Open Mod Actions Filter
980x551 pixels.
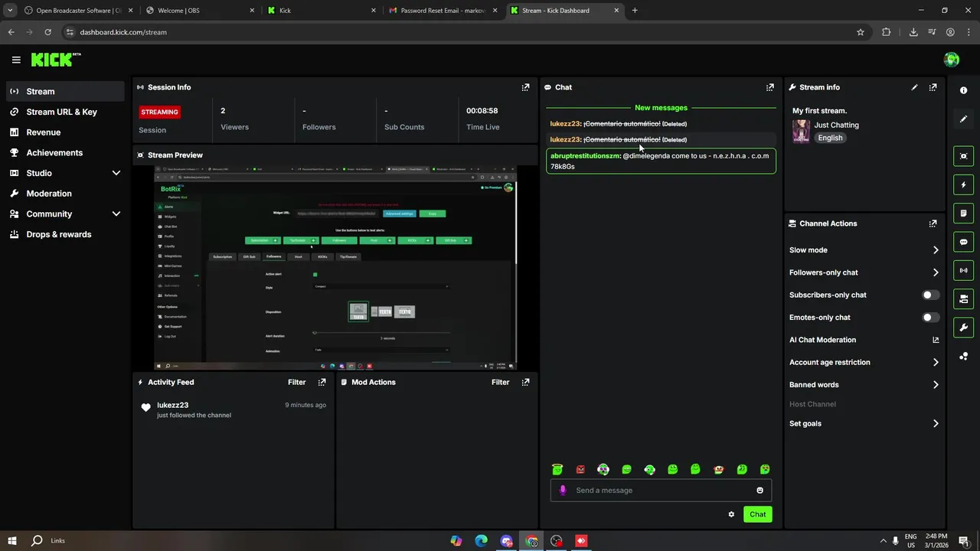500,382
